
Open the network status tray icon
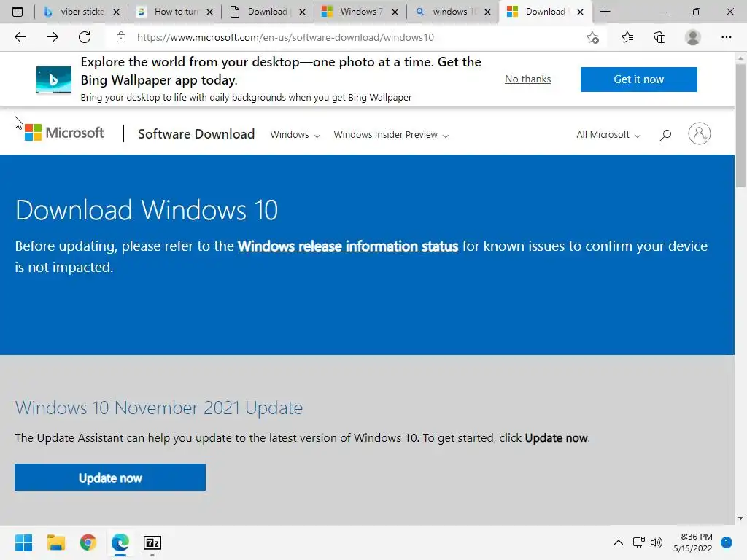638,542
